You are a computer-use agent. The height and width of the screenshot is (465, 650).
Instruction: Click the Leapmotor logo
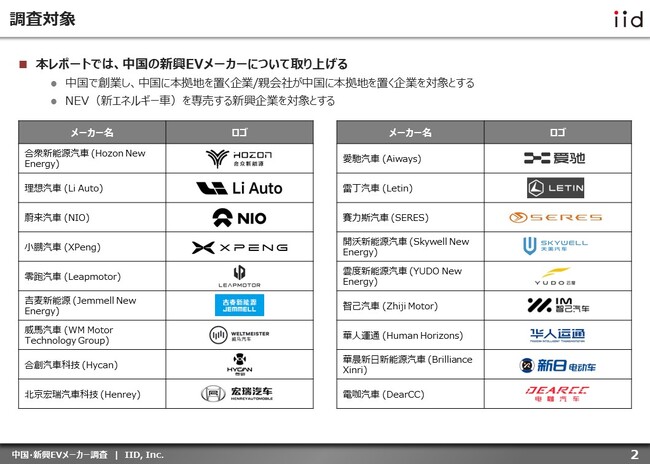(x=239, y=276)
